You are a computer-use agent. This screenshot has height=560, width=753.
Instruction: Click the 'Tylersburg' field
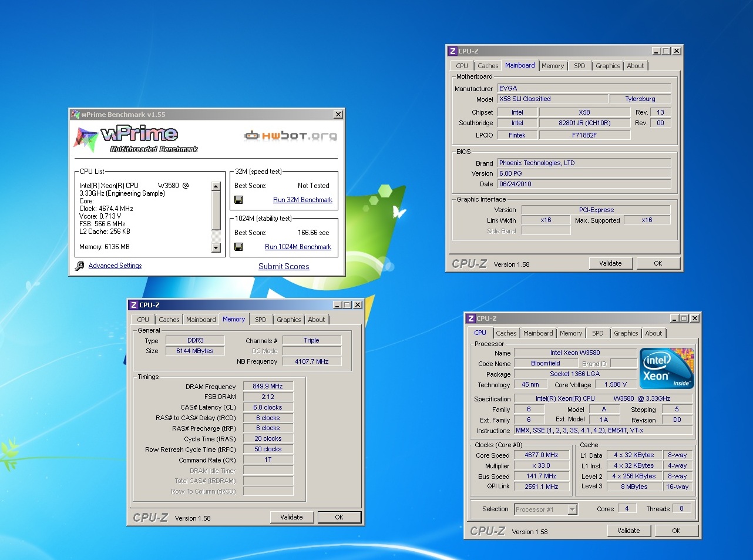click(640, 99)
